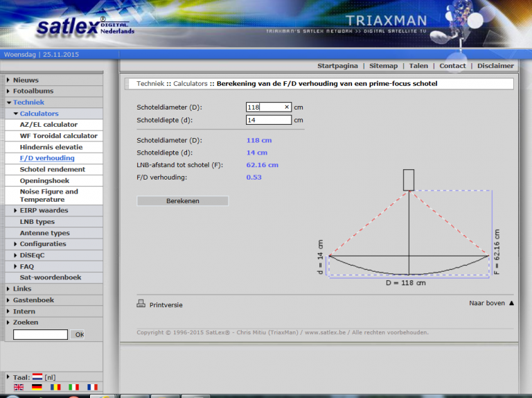Viewport: 532px width, 398px height.
Task: Select the French flag language icon
Action: (92, 387)
